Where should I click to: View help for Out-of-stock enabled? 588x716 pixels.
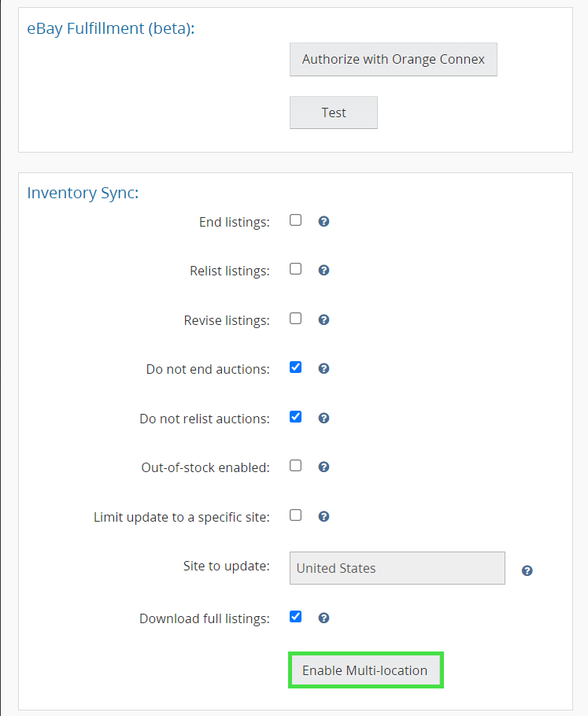[x=324, y=467]
